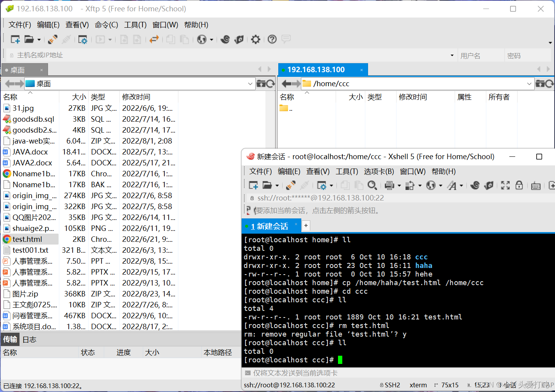Click the lock screen icon in Xshell toolbar

[519, 185]
